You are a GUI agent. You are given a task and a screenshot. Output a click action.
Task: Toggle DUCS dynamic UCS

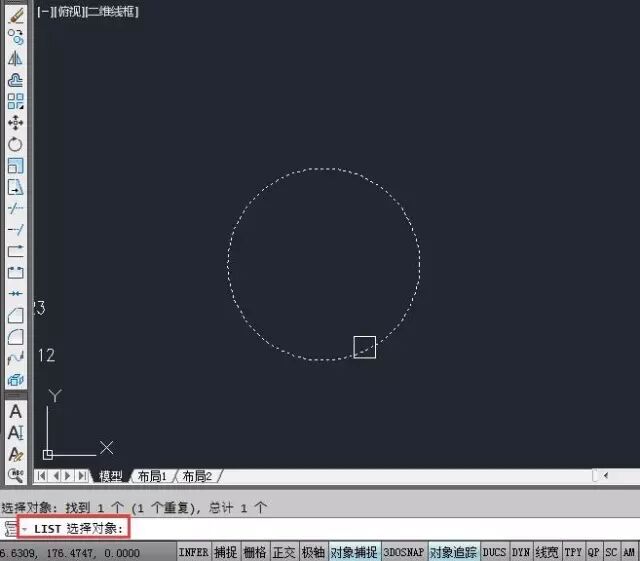point(494,552)
